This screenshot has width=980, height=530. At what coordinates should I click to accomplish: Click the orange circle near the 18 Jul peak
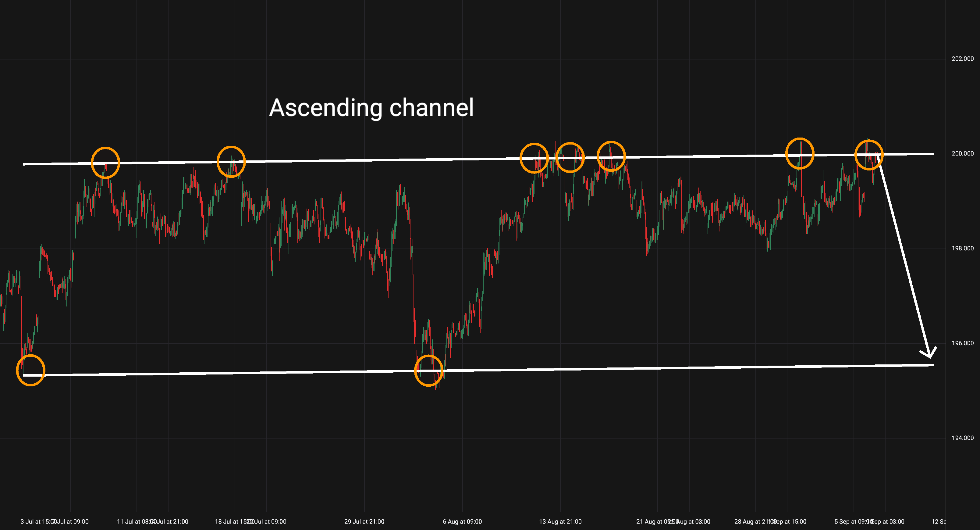point(231,161)
